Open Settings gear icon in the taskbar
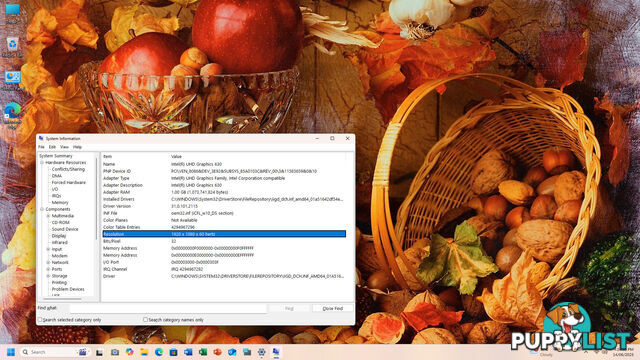 262,352
